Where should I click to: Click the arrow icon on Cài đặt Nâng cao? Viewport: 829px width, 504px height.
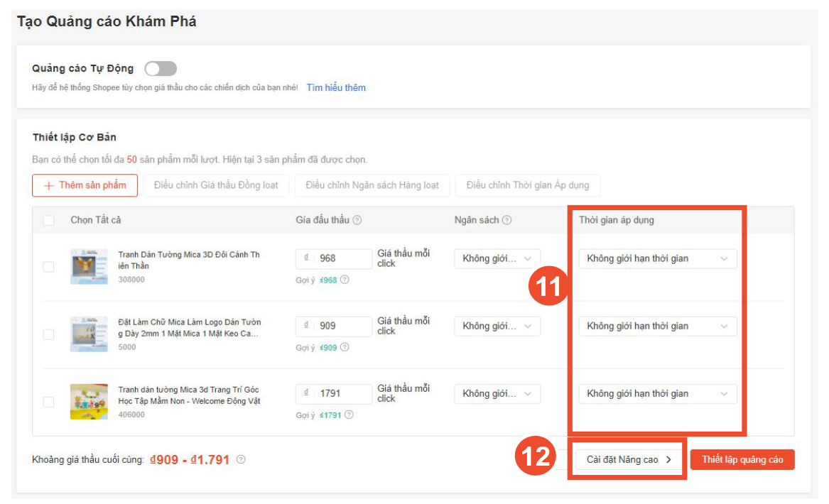[668, 459]
